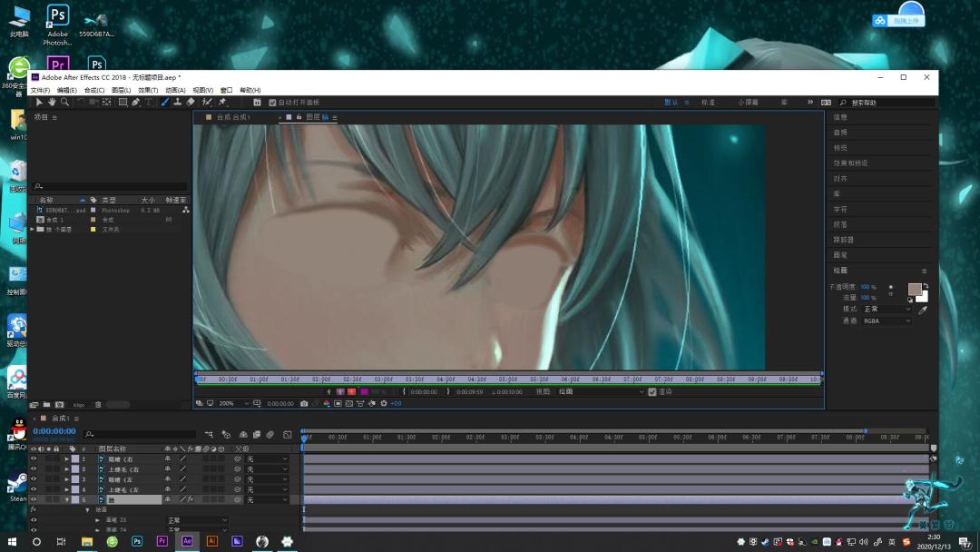Click the timeline playhead current-time indicator
The height and width of the screenshot is (552, 980).
(x=304, y=439)
